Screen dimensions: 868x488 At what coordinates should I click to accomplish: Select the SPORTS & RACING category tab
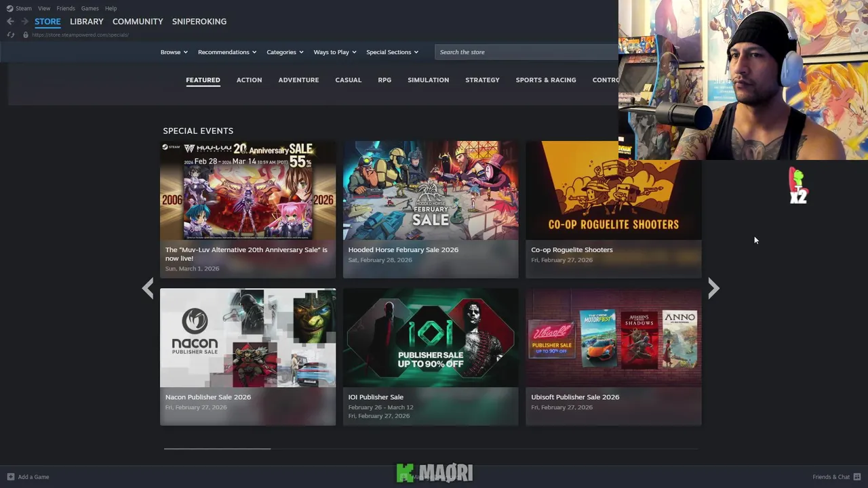[546, 80]
